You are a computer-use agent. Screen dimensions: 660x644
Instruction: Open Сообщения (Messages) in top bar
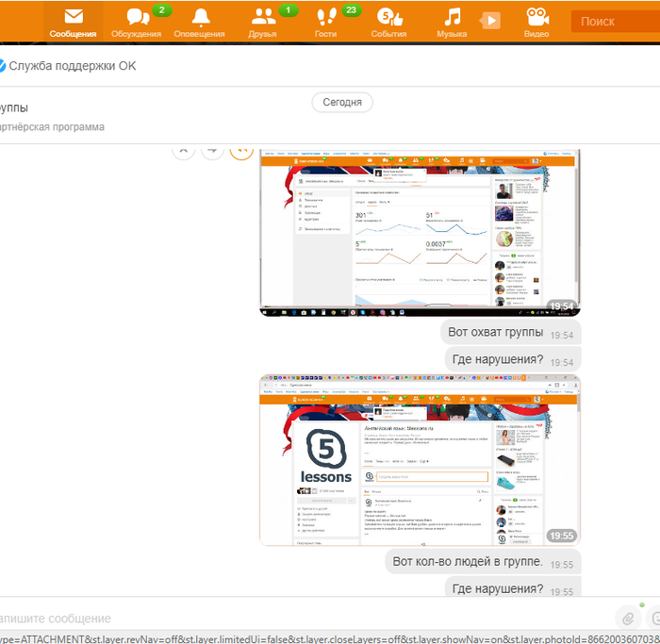[73, 22]
